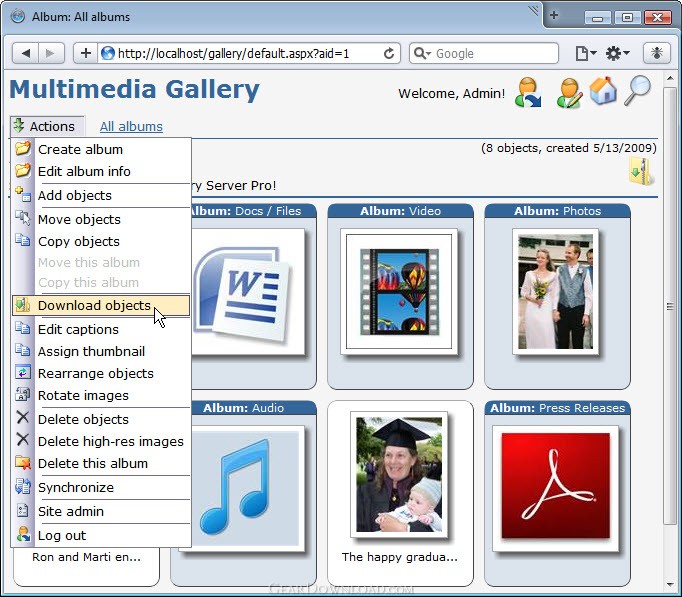Choose Edit album info

coord(101,171)
